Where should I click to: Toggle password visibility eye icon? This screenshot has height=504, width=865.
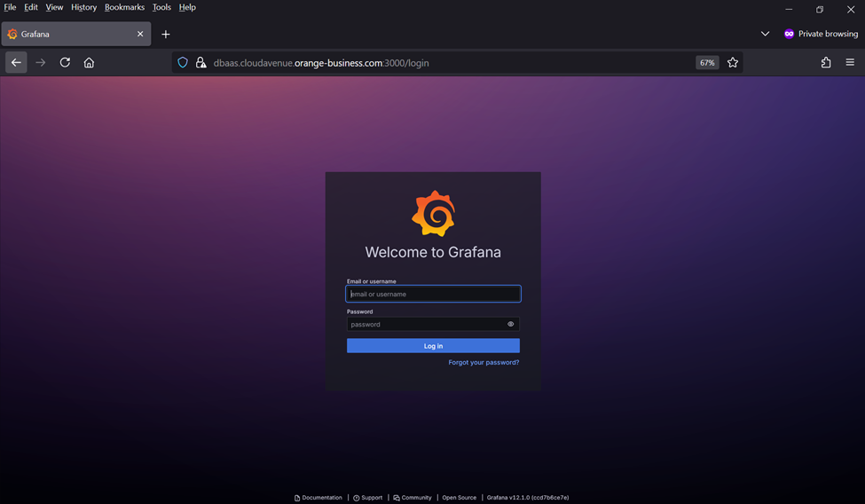point(511,324)
